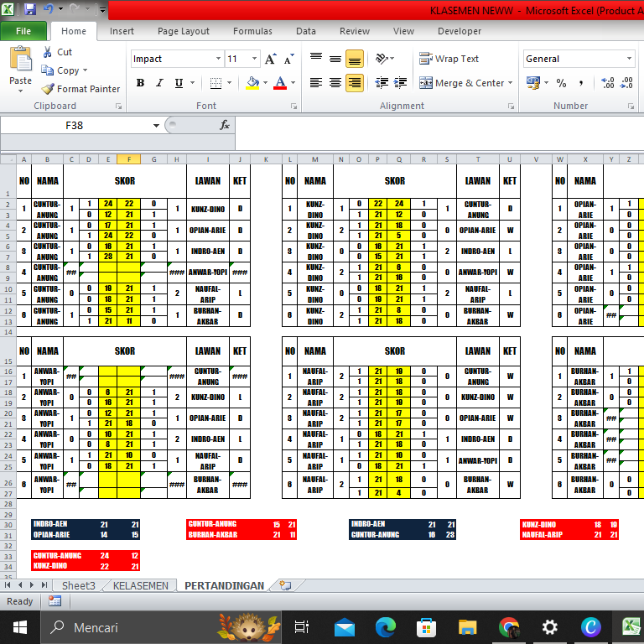Click Wrap Text button

[449, 59]
